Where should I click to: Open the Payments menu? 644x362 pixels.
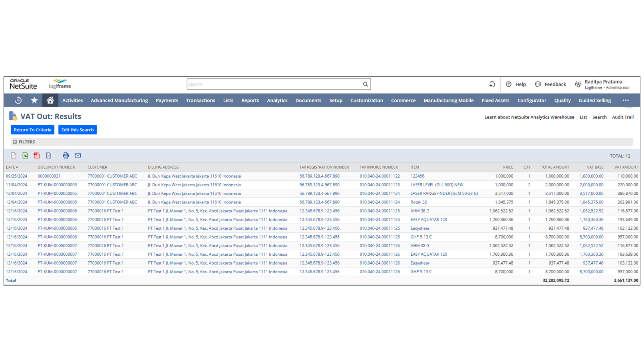click(x=167, y=100)
